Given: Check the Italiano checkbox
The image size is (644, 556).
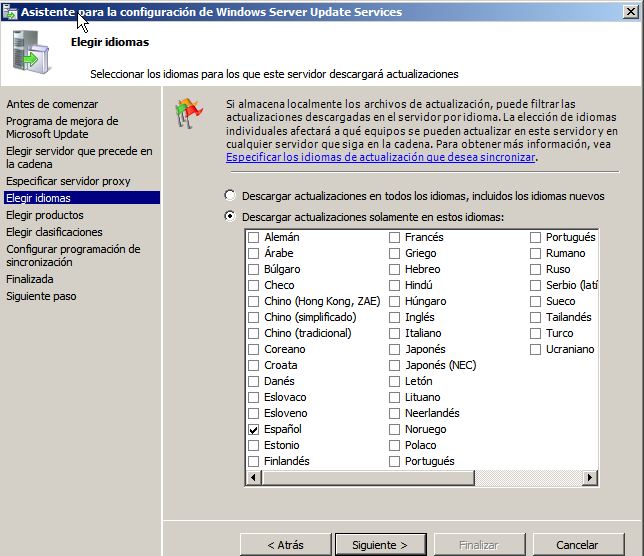Looking at the screenshot, I should click(x=394, y=333).
